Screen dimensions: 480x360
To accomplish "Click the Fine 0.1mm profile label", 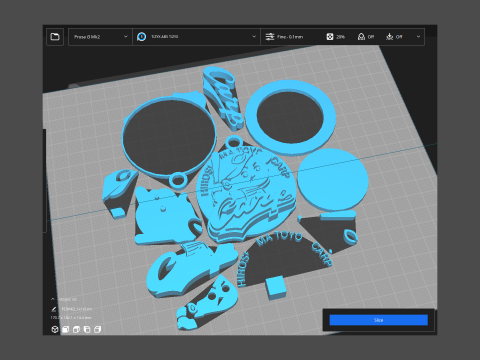I will [290, 37].
